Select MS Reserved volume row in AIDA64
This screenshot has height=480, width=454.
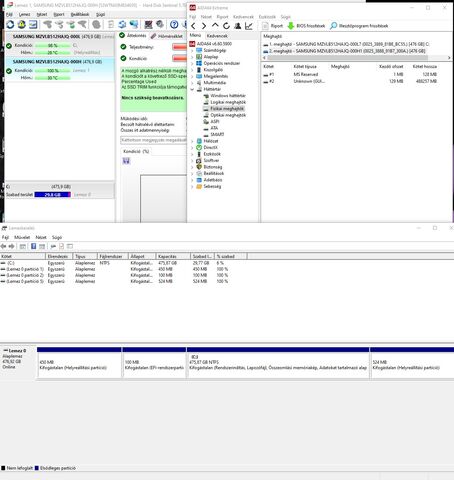(x=350, y=74)
